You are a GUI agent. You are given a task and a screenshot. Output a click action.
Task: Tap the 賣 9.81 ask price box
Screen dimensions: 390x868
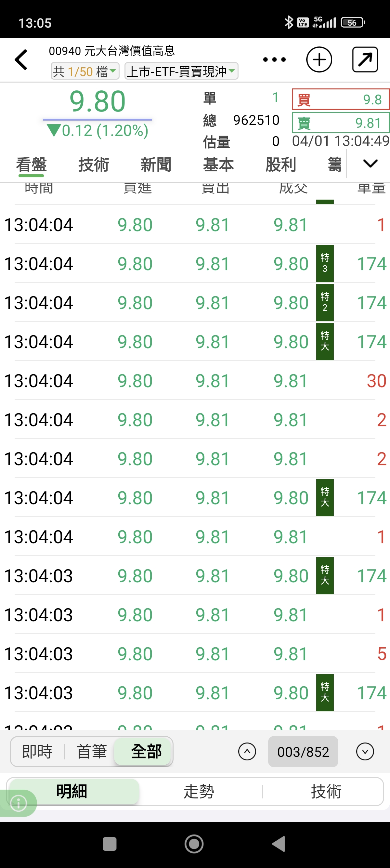point(341,123)
